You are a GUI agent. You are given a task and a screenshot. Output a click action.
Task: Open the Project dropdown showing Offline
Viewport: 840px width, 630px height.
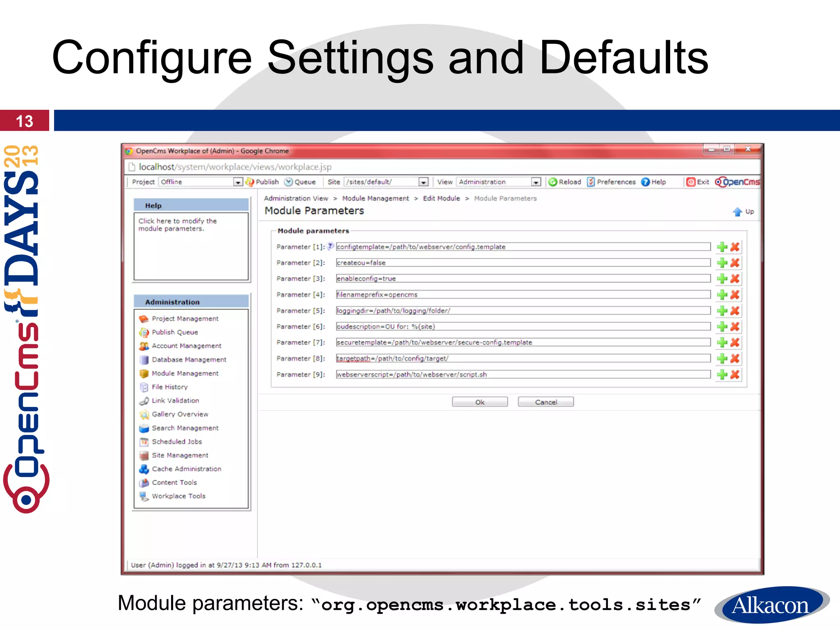(201, 182)
